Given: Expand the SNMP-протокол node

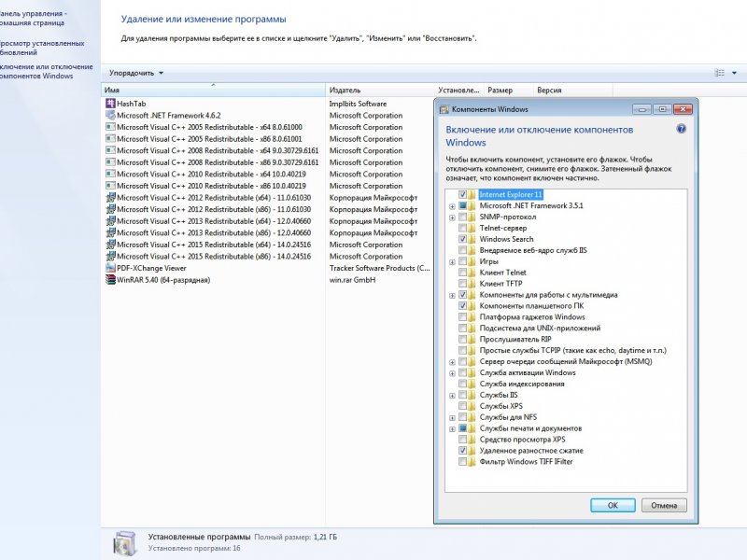Looking at the screenshot, I should point(452,217).
